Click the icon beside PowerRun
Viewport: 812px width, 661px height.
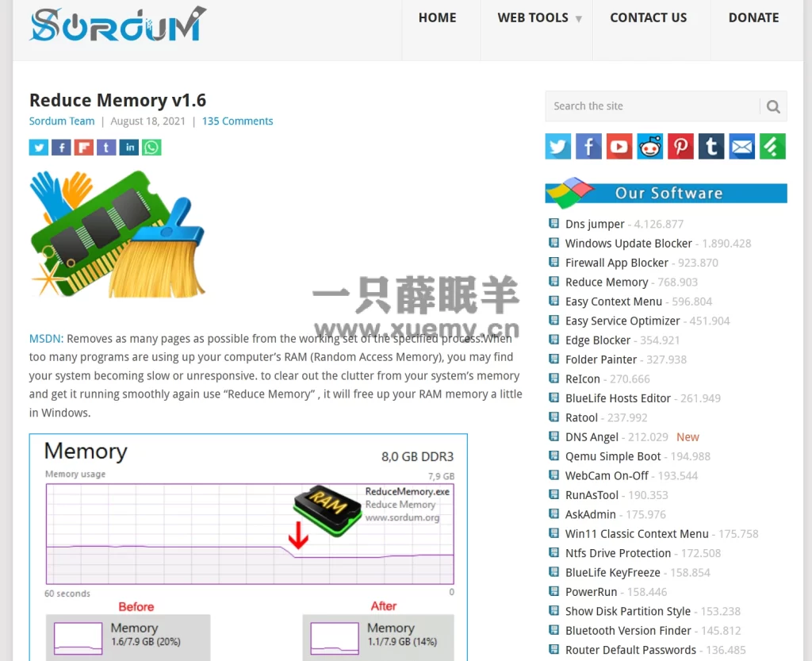[553, 591]
